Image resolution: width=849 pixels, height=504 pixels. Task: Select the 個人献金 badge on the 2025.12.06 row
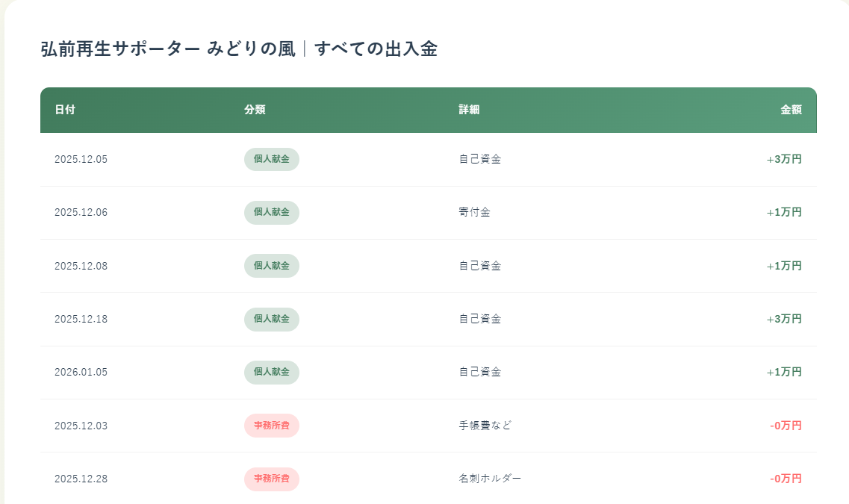click(271, 212)
